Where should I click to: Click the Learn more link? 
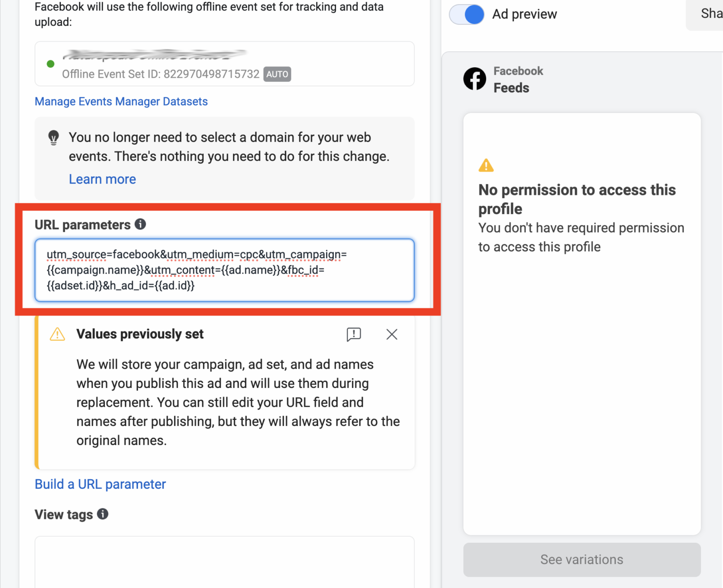[102, 179]
